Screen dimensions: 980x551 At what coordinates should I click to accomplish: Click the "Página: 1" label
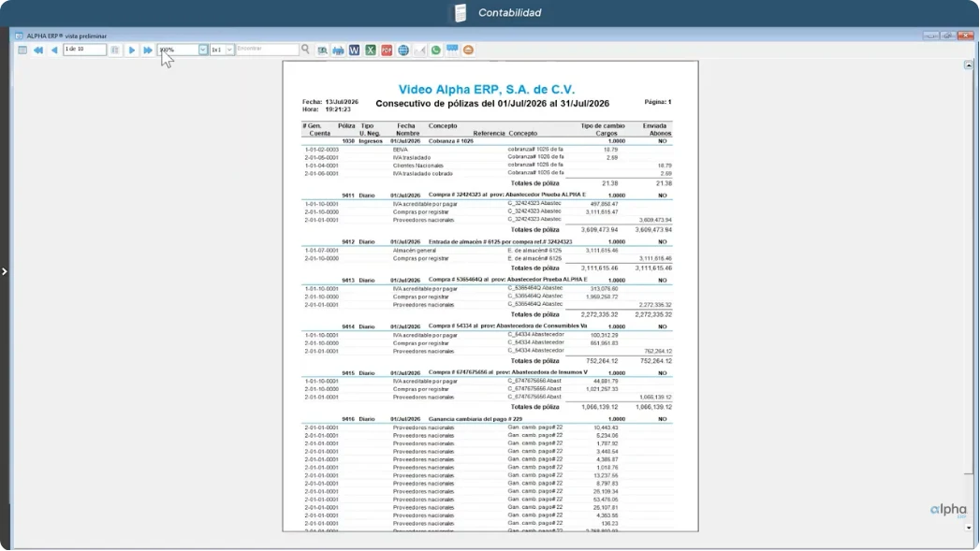[657, 102]
